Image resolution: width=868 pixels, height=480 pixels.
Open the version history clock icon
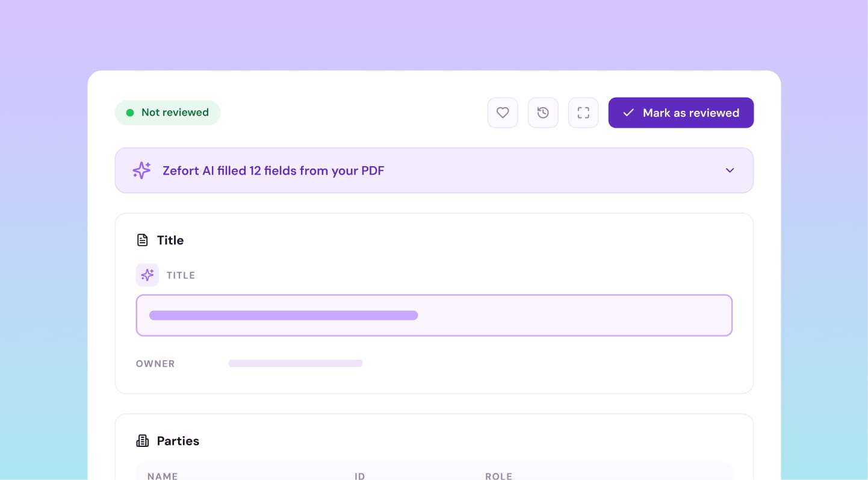tap(543, 113)
